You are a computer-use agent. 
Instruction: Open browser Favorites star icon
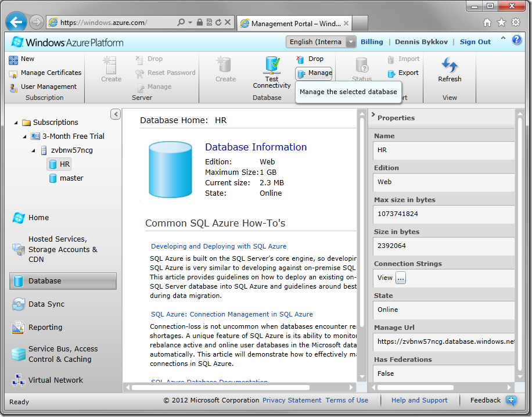click(x=501, y=23)
